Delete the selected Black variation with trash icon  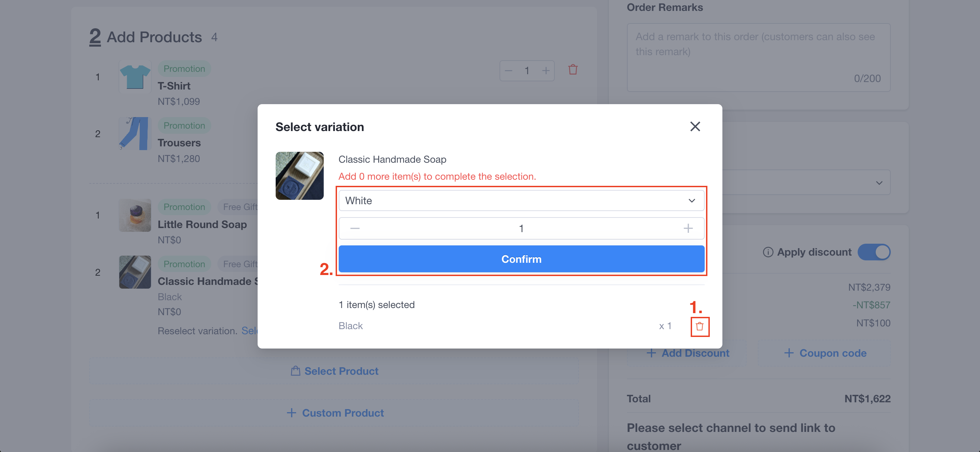point(700,326)
